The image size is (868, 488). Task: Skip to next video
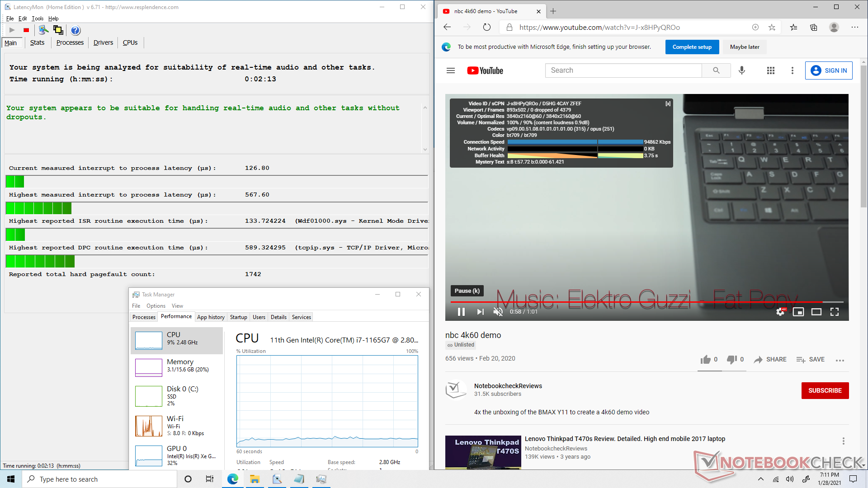click(480, 312)
